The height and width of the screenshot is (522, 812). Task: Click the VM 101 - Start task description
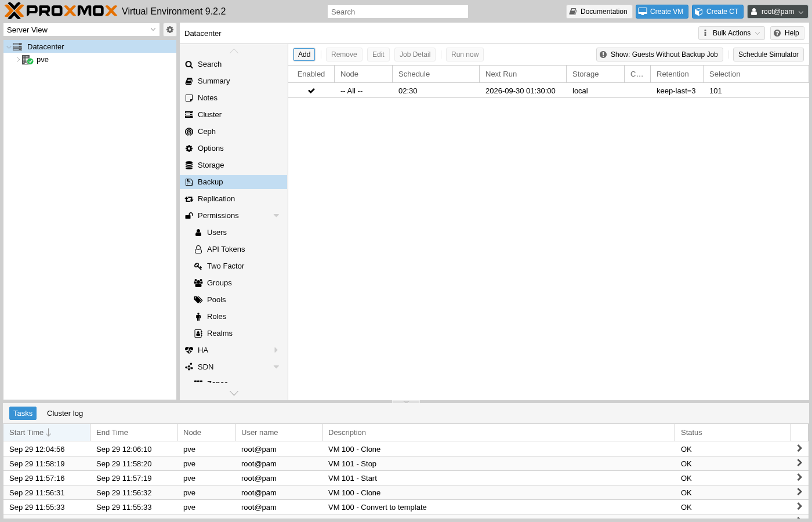click(x=353, y=478)
